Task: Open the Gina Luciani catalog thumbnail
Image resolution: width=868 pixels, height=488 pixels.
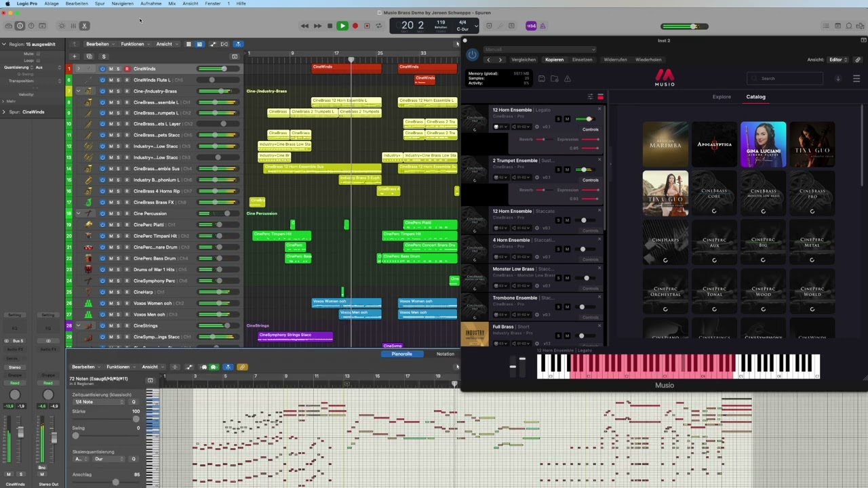Action: (763, 144)
